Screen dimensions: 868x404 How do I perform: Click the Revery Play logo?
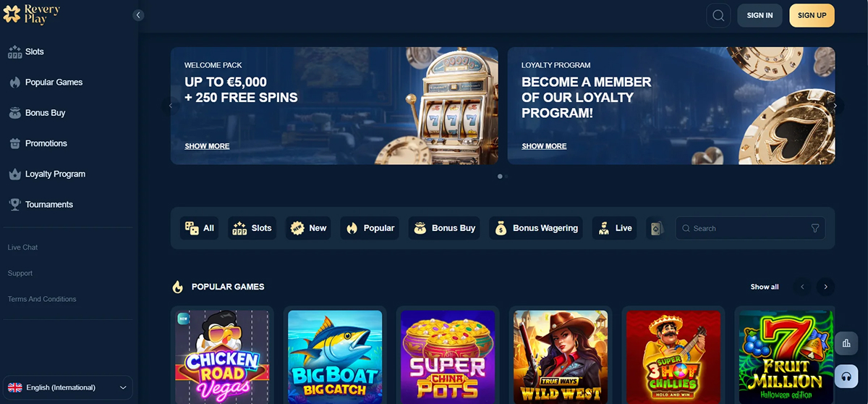tap(32, 14)
